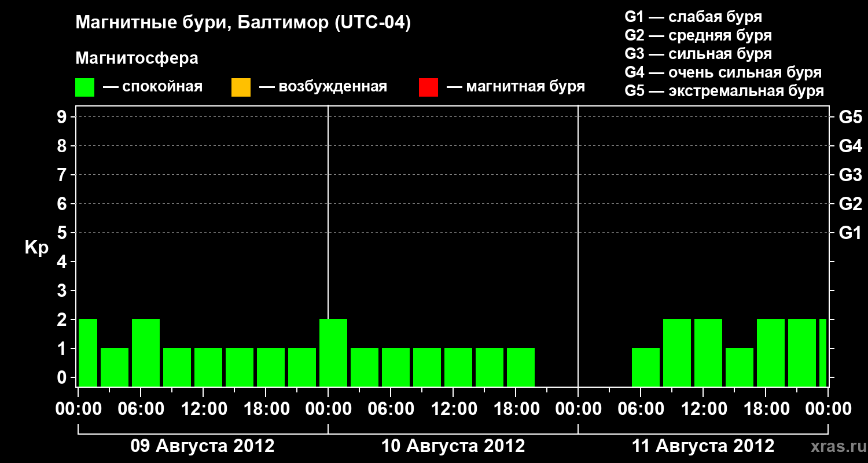This screenshot has height=463, width=868.
Task: Click the green 'спокойная' legend swatch
Action: pos(84,87)
